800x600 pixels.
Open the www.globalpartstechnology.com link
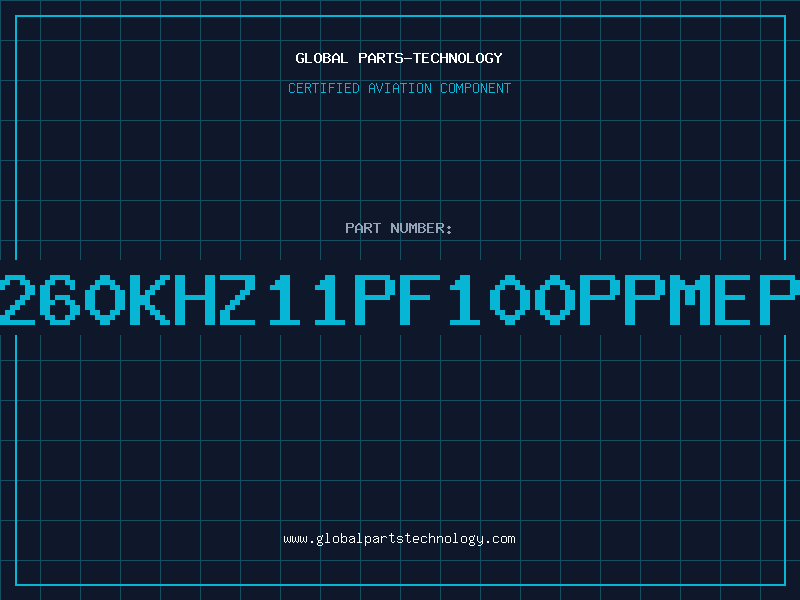(399, 539)
